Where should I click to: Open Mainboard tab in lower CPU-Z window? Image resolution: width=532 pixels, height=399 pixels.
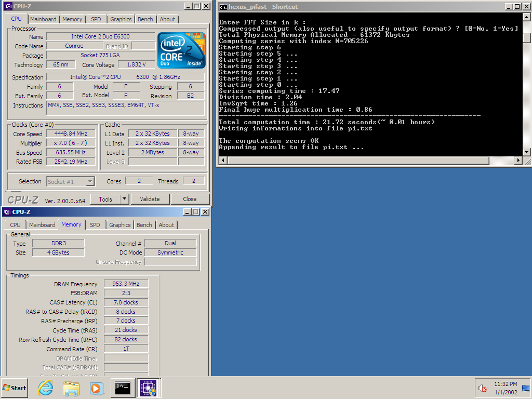click(42, 225)
